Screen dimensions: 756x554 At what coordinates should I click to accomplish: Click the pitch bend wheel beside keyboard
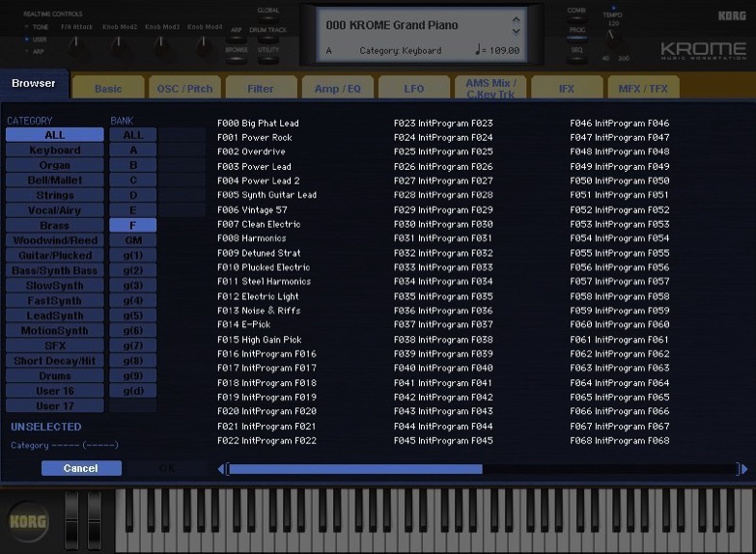coord(71,521)
